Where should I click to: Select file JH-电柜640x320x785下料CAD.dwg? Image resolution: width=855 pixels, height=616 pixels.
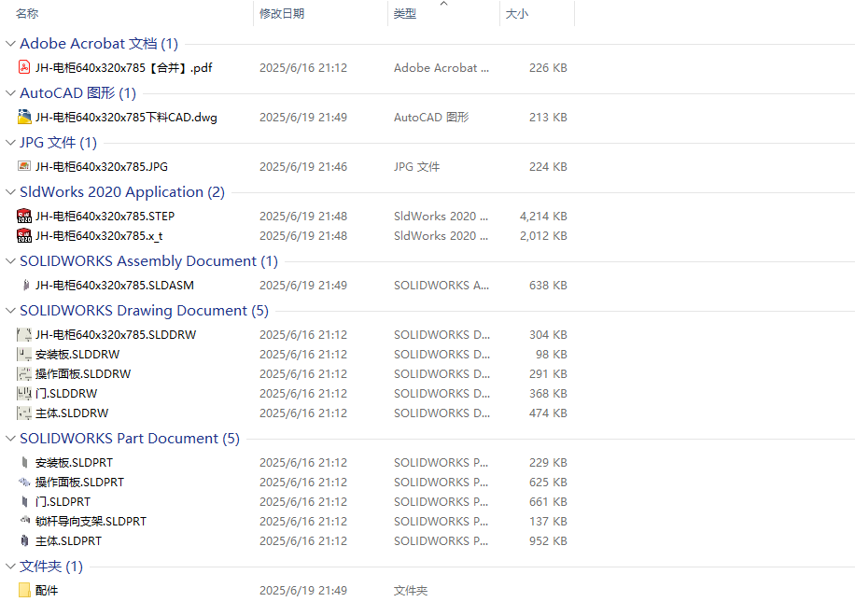[x=126, y=118]
